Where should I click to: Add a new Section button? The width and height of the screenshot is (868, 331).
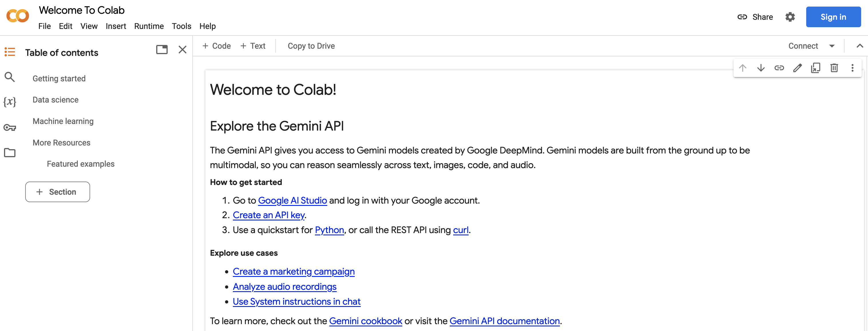tap(58, 192)
